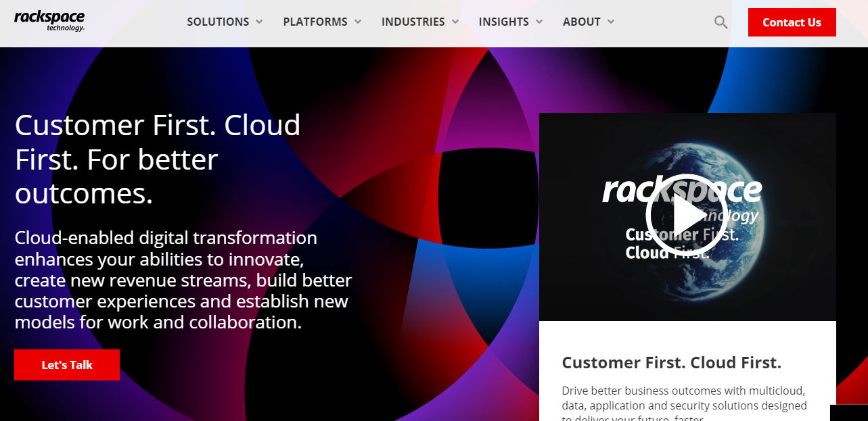Image resolution: width=868 pixels, height=421 pixels.
Task: Open the search magnifier icon
Action: 721,22
